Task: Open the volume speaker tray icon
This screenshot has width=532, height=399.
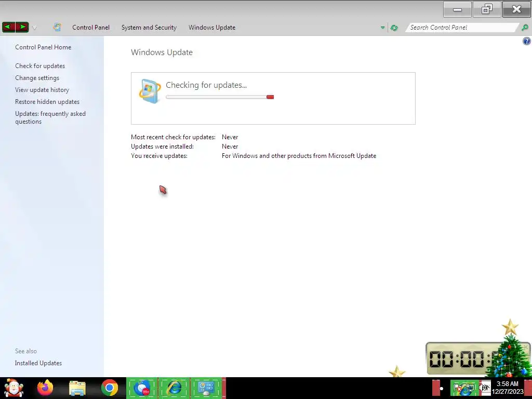Action: 485,389
